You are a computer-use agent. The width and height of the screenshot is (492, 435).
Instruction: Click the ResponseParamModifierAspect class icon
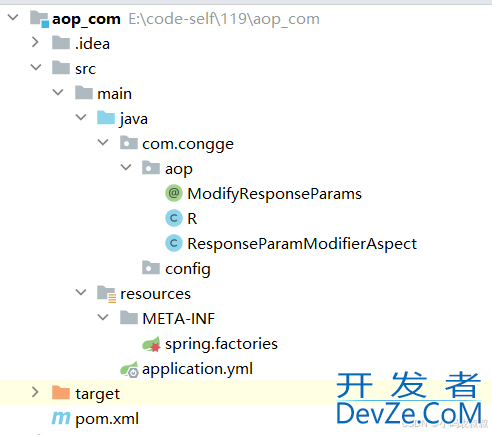click(x=174, y=243)
